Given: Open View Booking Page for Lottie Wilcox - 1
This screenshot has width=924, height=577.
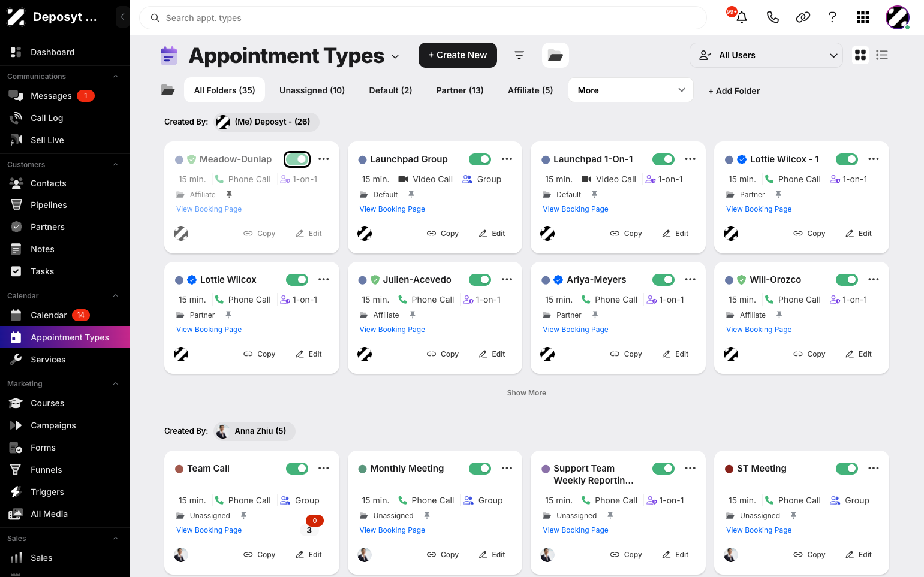Looking at the screenshot, I should (759, 209).
